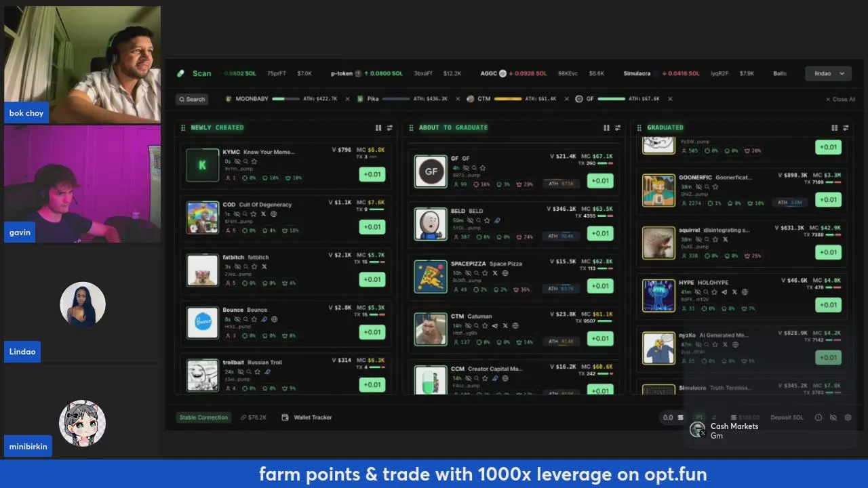This screenshot has width=868, height=488.
Task: Quick buy +0.01 of HYPE HOLOHYPE
Action: 828,304
